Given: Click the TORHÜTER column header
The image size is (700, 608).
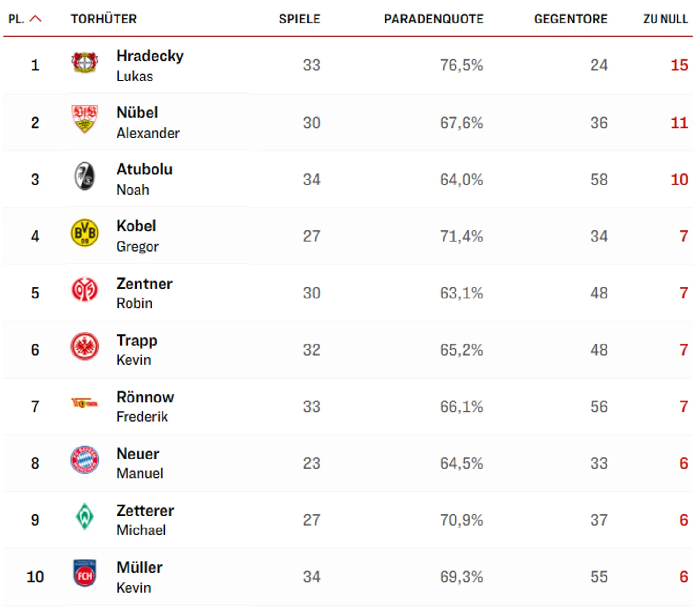Looking at the screenshot, I should click(104, 19).
